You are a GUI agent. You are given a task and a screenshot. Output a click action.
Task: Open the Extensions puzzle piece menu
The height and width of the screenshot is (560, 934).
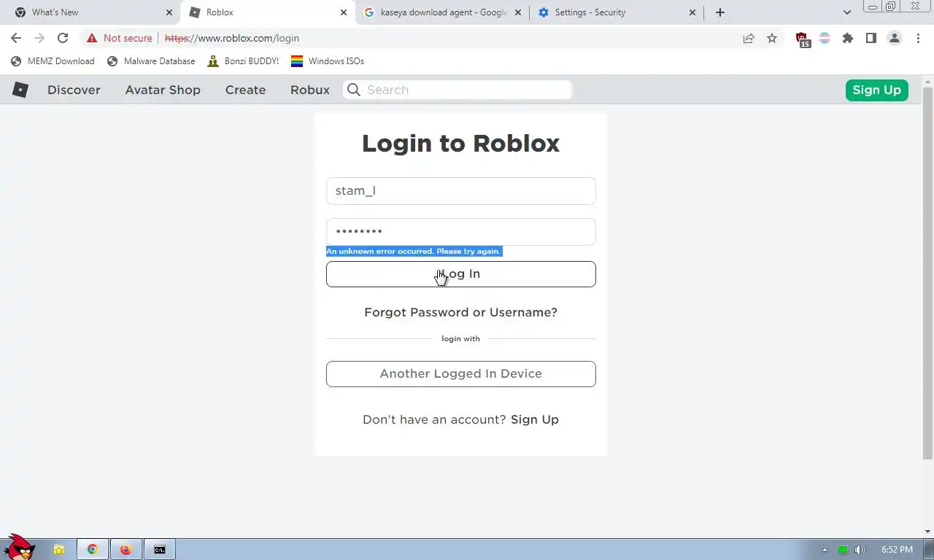coord(848,38)
